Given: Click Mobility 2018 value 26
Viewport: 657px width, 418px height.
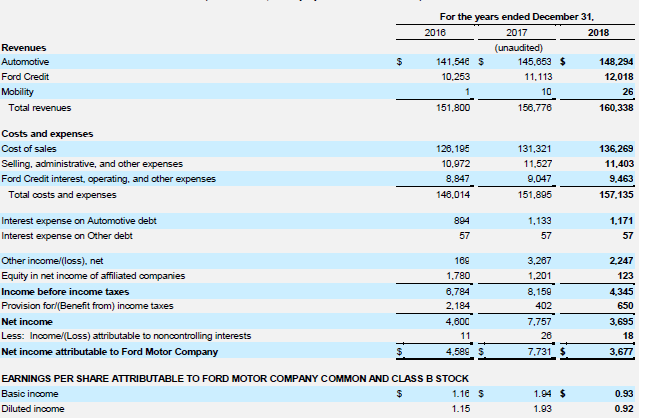Looking at the screenshot, I should click(x=628, y=92).
